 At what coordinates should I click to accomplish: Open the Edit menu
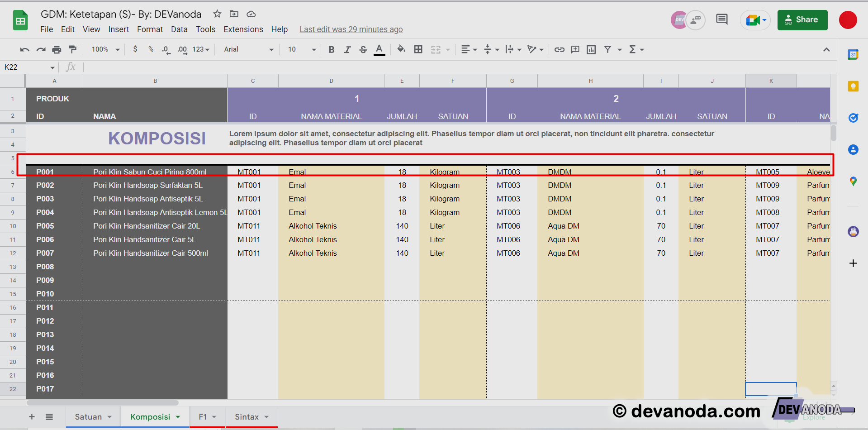pyautogui.click(x=68, y=29)
